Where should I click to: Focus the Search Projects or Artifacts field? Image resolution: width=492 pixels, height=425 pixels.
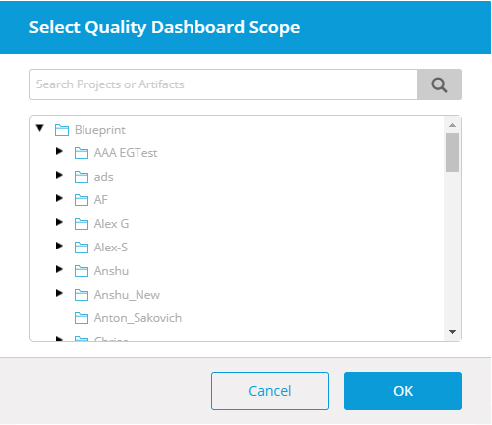(223, 85)
